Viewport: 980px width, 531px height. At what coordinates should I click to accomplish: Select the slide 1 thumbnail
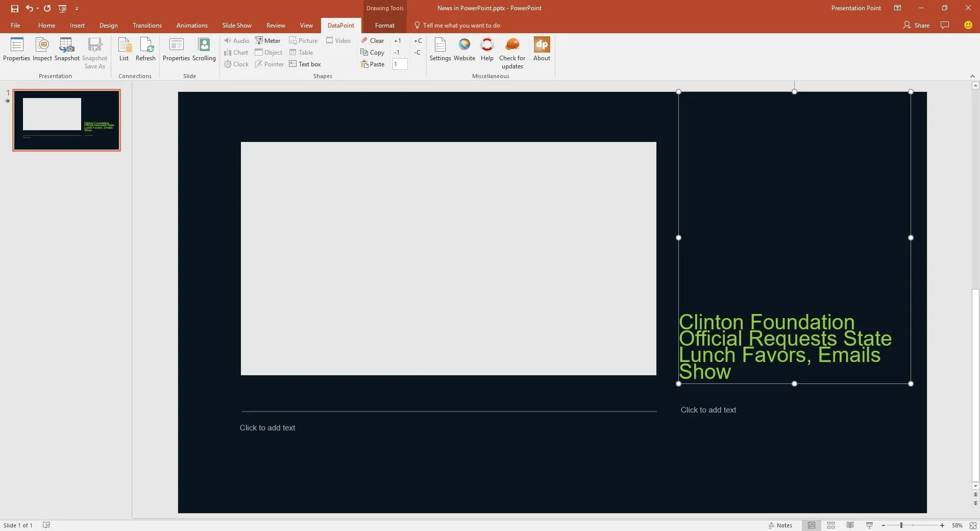click(66, 120)
